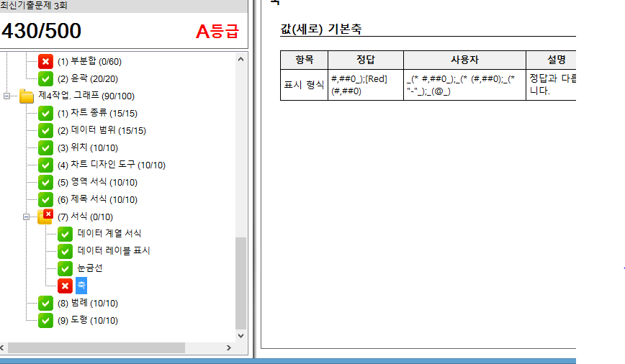Select the 차트 디자인 도구 (10/10) item
The height and width of the screenshot is (364, 625).
pos(111,165)
